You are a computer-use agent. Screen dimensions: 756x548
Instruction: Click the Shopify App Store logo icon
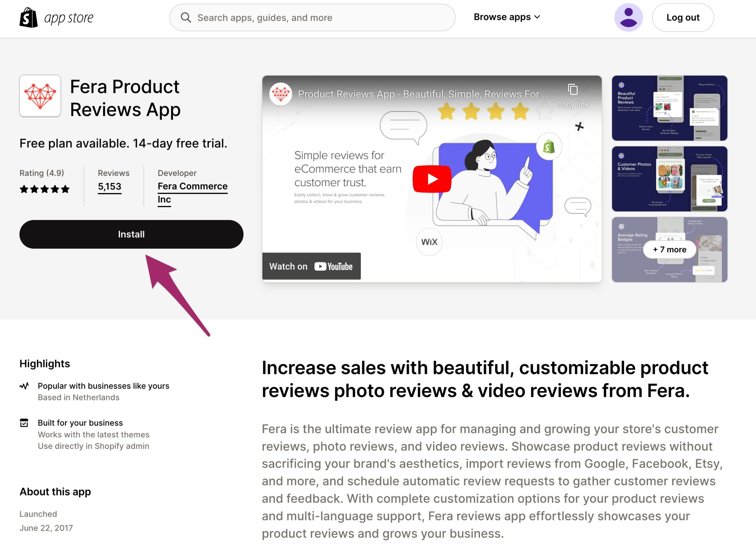tap(27, 17)
